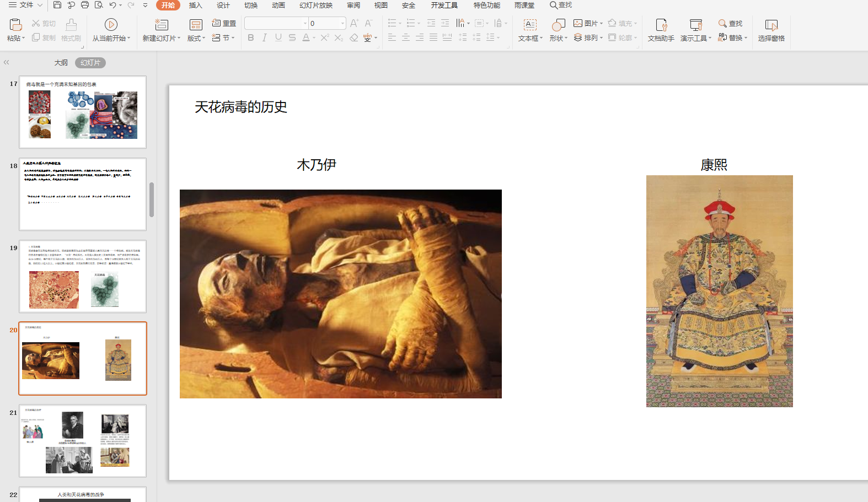Toggle underline formatting
This screenshot has width=868, height=502.
point(278,37)
